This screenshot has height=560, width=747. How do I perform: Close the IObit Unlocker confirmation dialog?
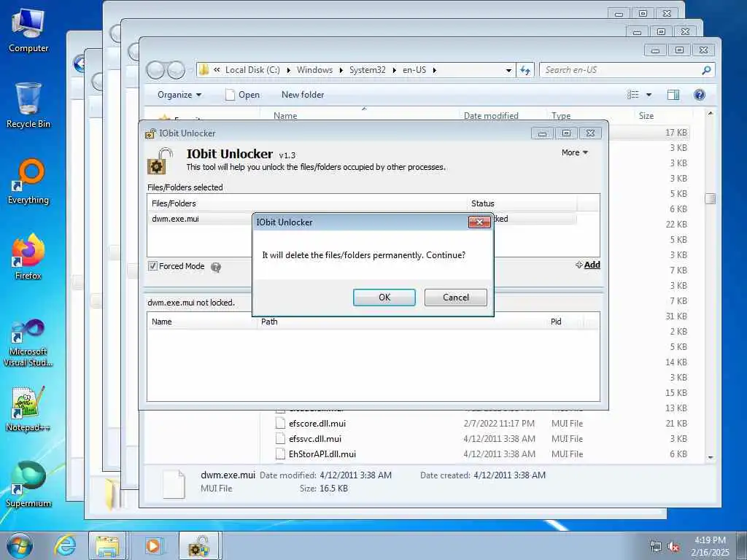click(x=479, y=222)
